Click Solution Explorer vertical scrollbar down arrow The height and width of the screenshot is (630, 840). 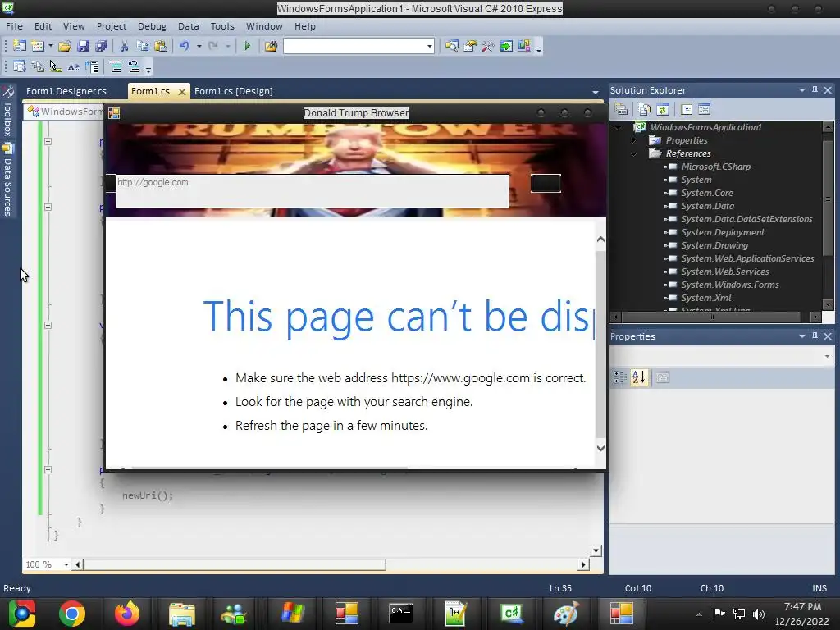828,305
